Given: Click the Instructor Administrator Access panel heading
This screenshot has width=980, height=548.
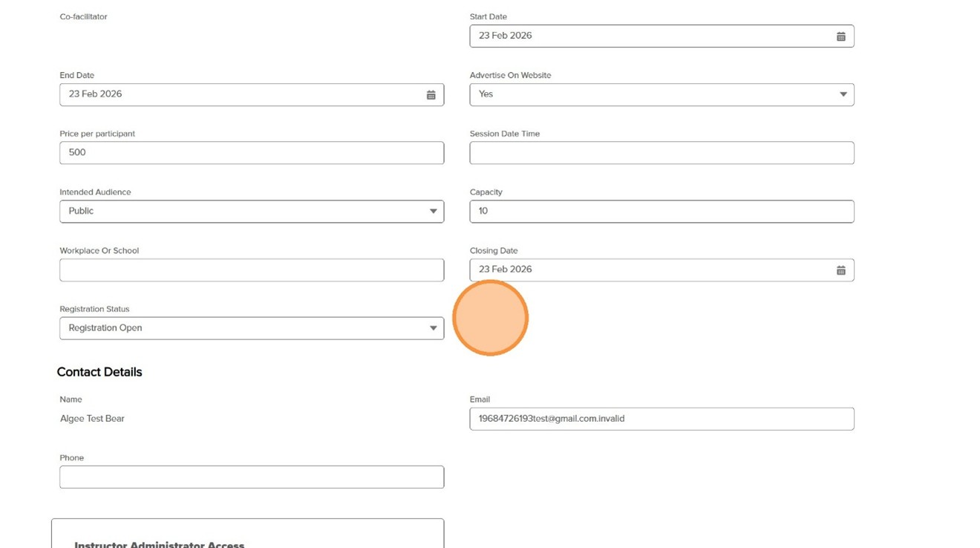Looking at the screenshot, I should [x=159, y=544].
